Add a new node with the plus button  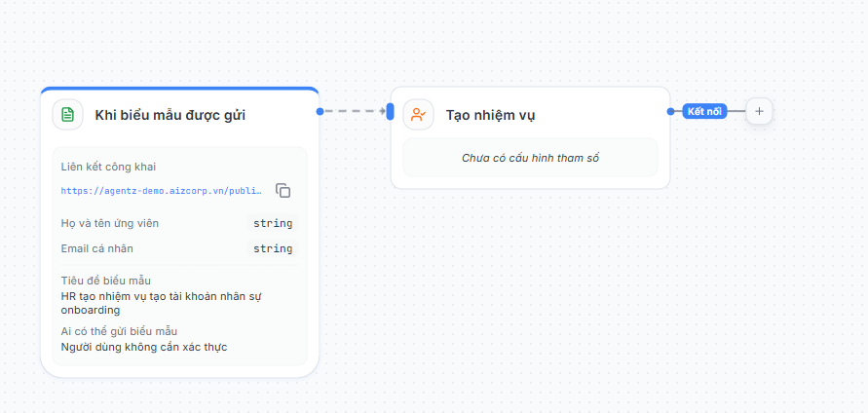click(759, 111)
